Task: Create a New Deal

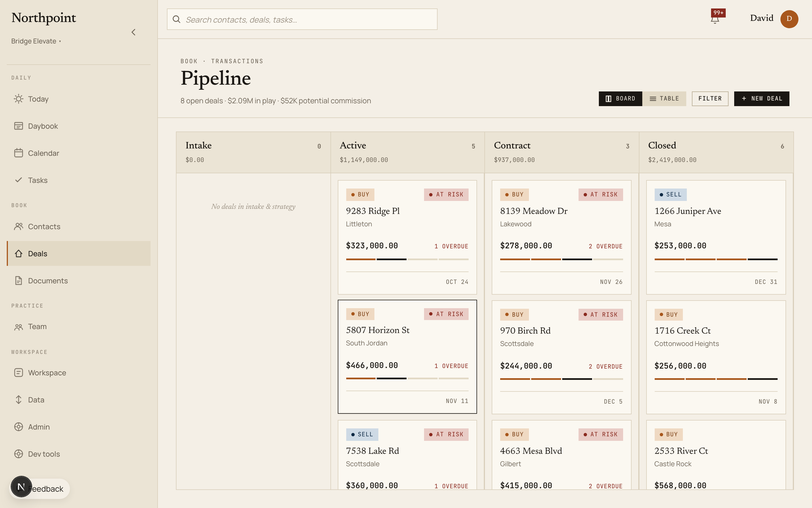Action: 762,98
